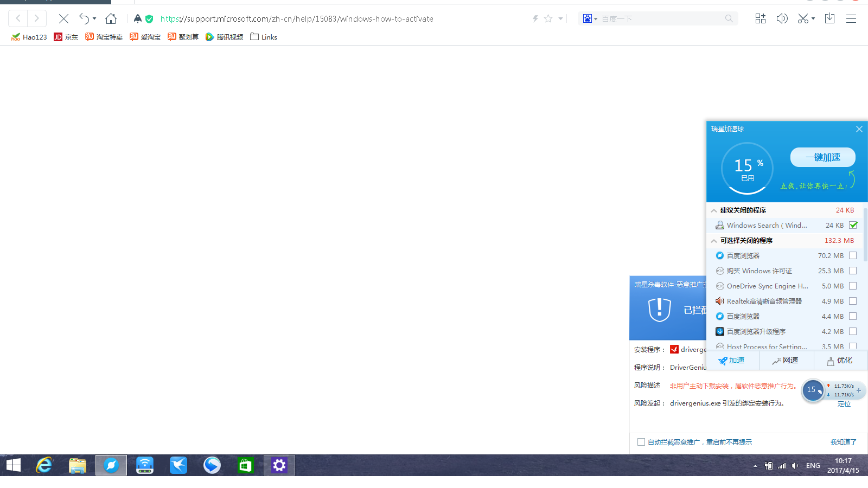Viewport: 868px width, 488px height.
Task: Click the magnifier search icon
Action: [x=729, y=18]
